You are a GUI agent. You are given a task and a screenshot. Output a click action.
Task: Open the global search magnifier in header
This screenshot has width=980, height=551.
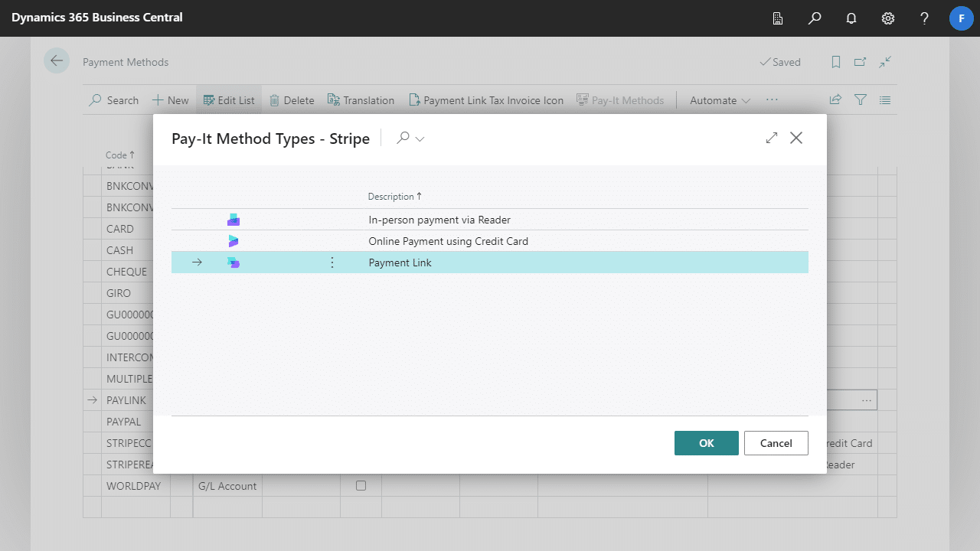[x=815, y=18]
